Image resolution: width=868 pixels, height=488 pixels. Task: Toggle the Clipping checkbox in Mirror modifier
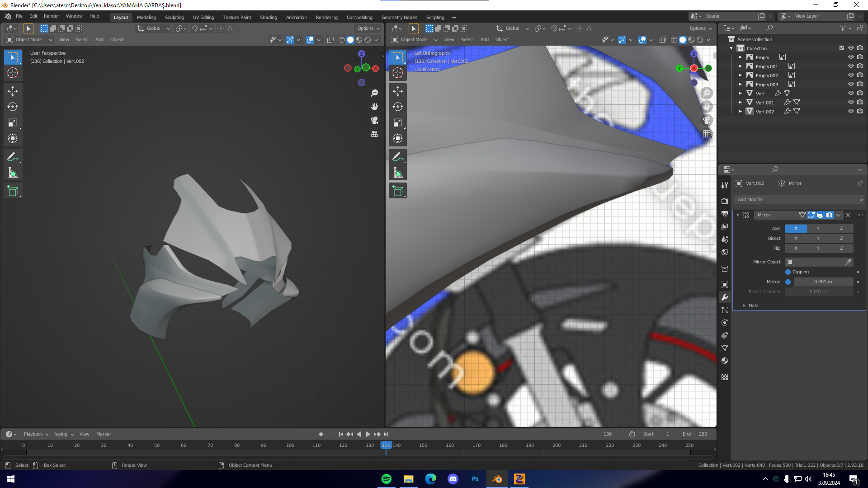(788, 272)
